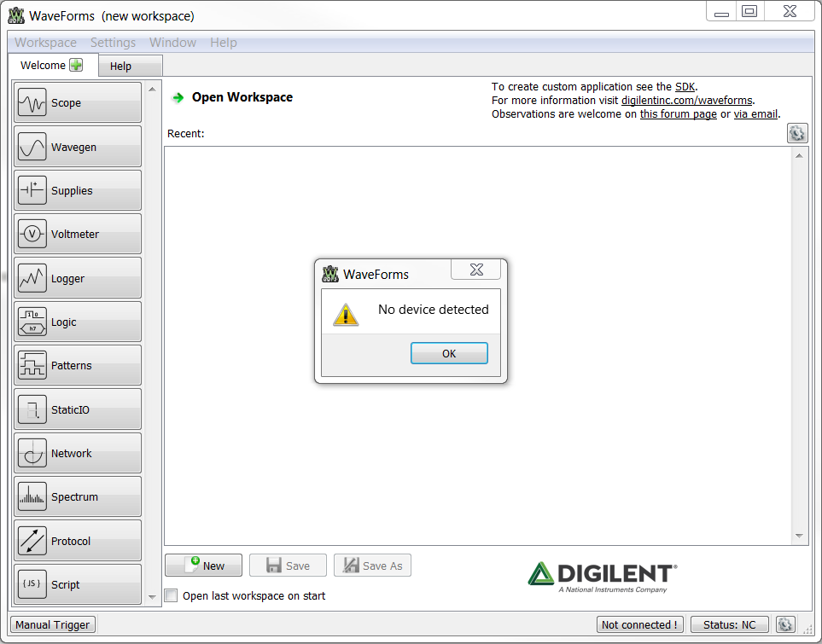This screenshot has width=822, height=644.
Task: Click the Digilent logo
Action: pos(603,577)
